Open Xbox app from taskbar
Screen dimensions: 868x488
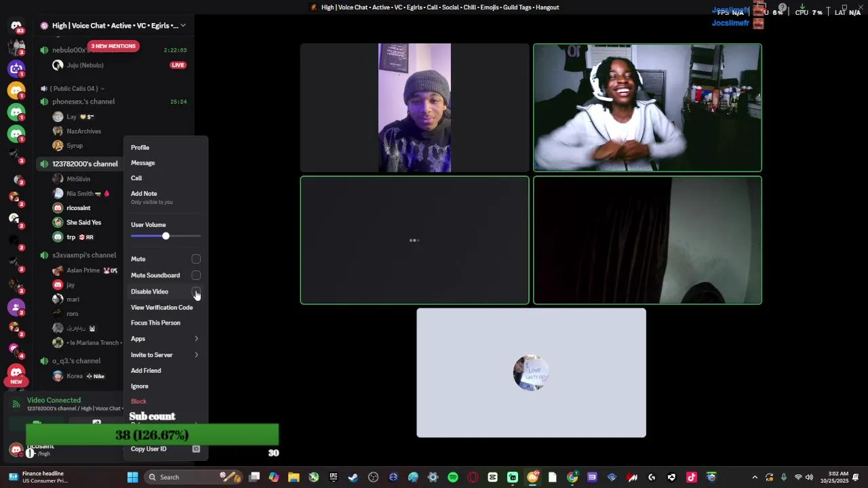tap(313, 477)
